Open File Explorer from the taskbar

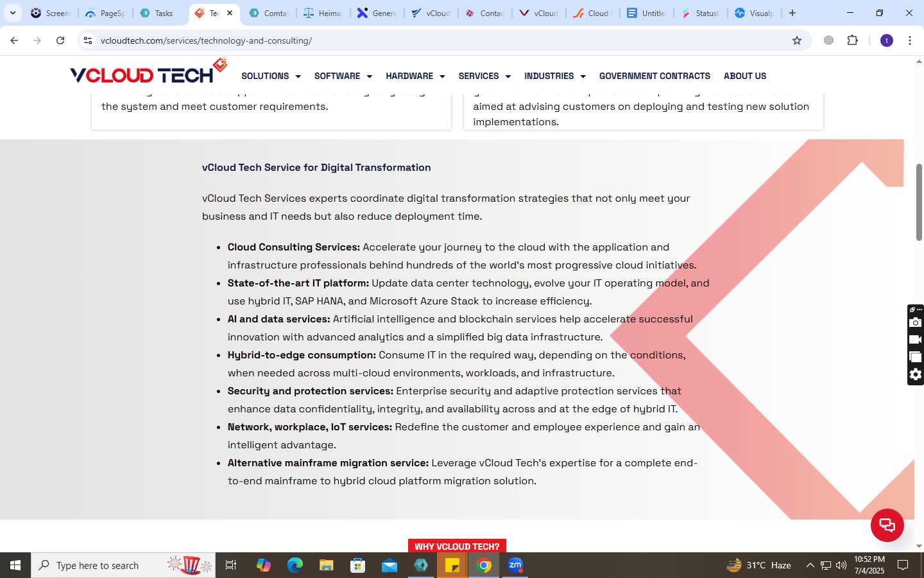click(327, 565)
